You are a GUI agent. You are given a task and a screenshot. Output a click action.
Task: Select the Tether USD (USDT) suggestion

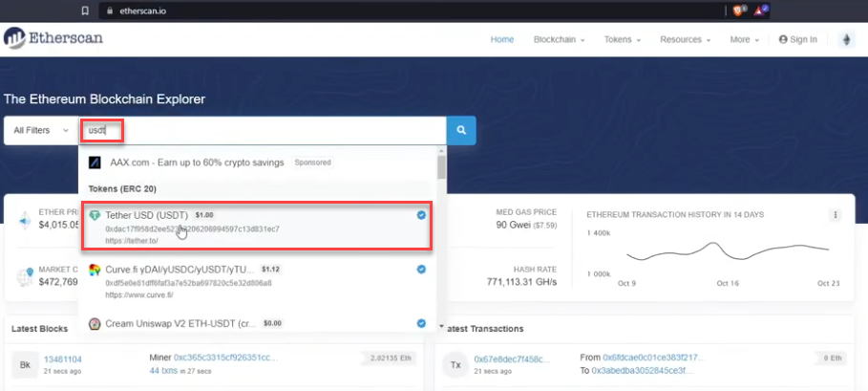pos(256,226)
